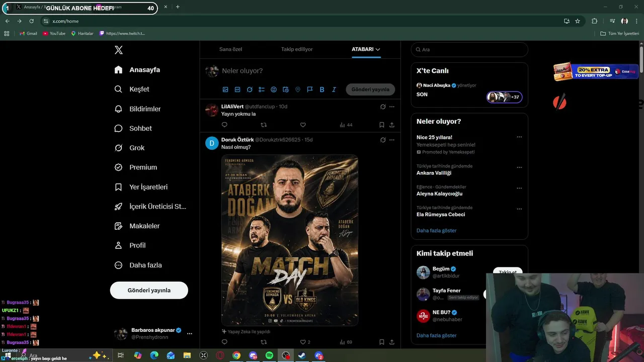This screenshot has width=644, height=362.
Task: Open YouTube bookmark in bookmarks bar
Action: pyautogui.click(x=54, y=34)
